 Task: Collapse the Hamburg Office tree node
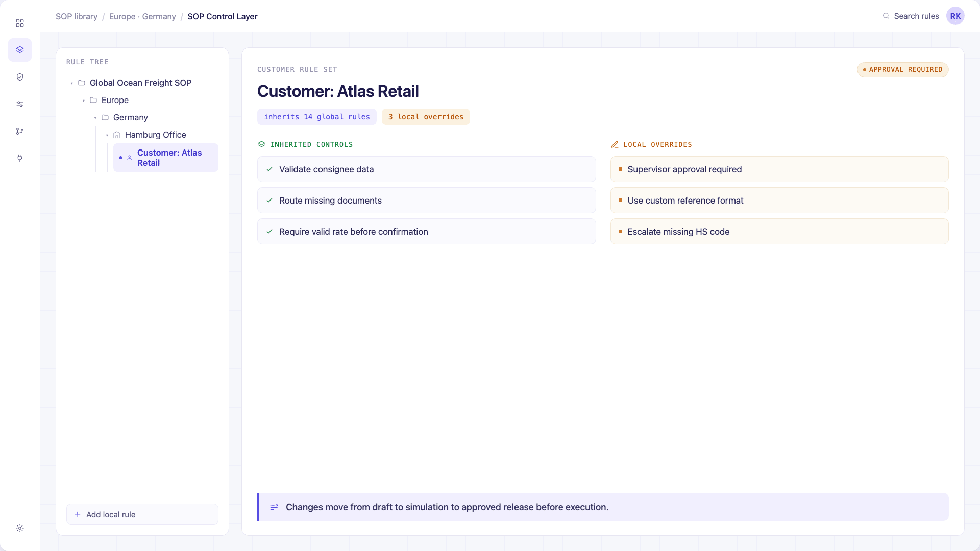point(107,135)
